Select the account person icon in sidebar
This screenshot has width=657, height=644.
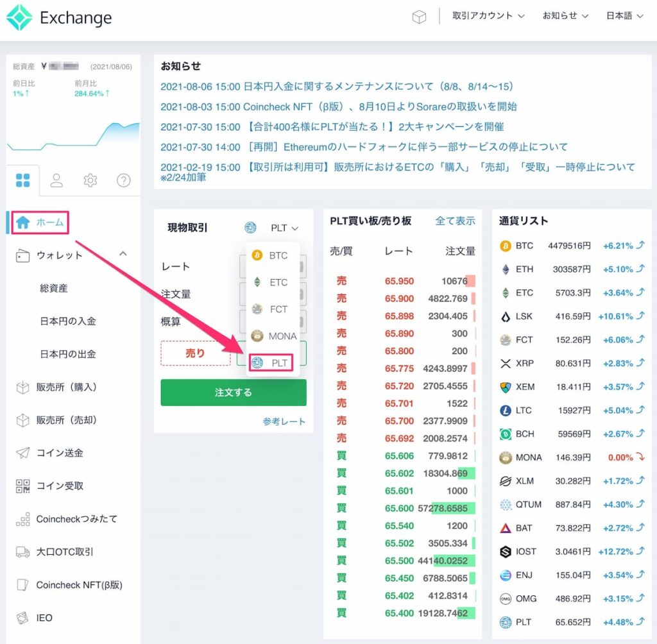coord(56,180)
